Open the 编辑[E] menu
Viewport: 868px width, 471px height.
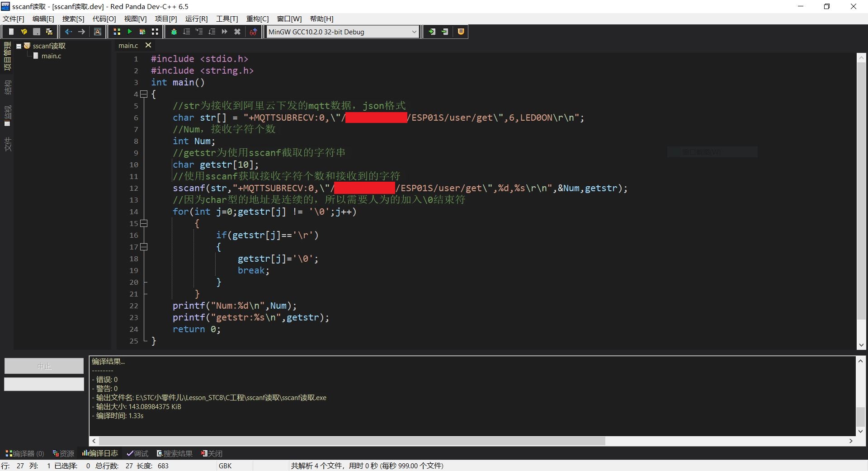[x=43, y=19]
